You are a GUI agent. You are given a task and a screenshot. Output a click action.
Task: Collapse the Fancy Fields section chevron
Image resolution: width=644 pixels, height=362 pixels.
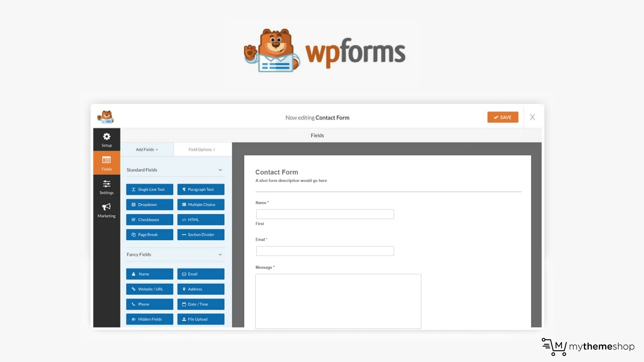pyautogui.click(x=220, y=254)
